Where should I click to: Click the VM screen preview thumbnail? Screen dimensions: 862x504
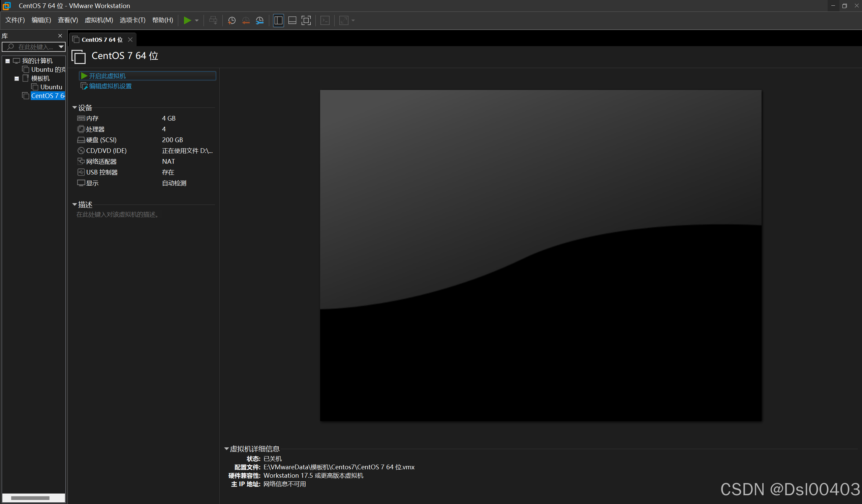tap(541, 255)
